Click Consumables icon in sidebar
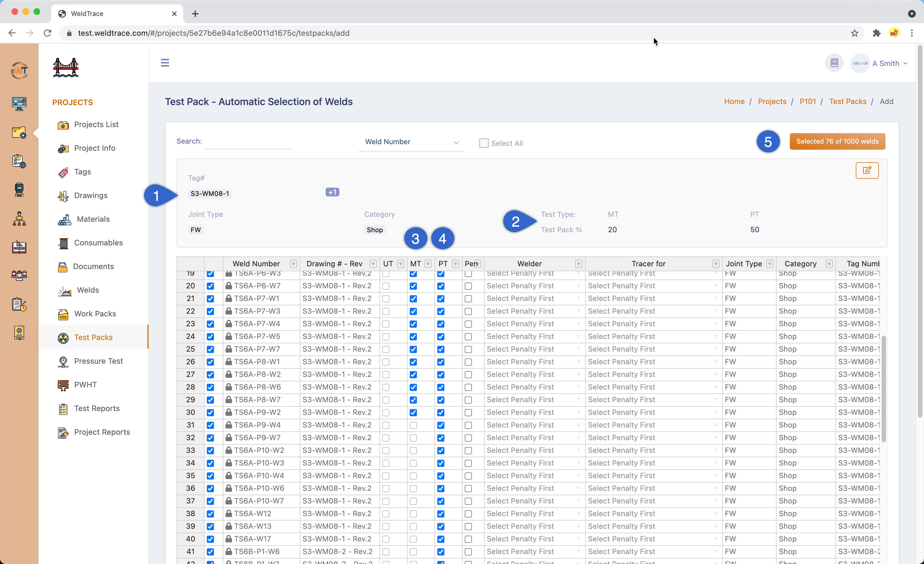Screen dimensions: 924x564 63,243
